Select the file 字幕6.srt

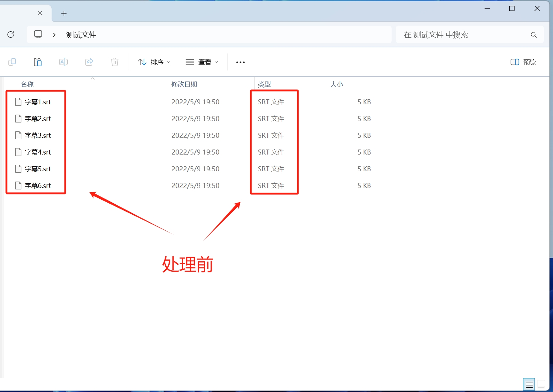pyautogui.click(x=38, y=185)
